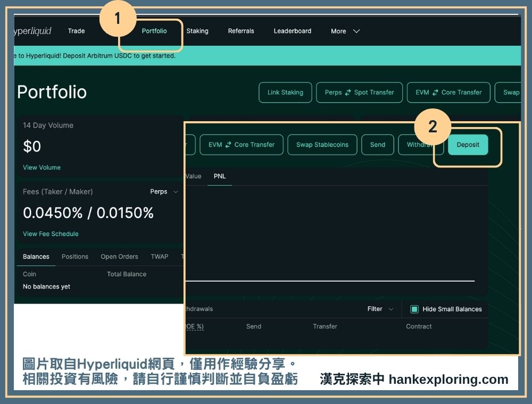Click the EVM Core Transfer swap icon

pyautogui.click(x=435, y=92)
